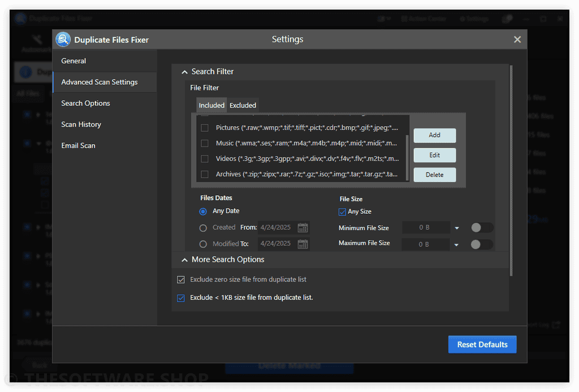Click the Minimum File Size value field

click(426, 227)
